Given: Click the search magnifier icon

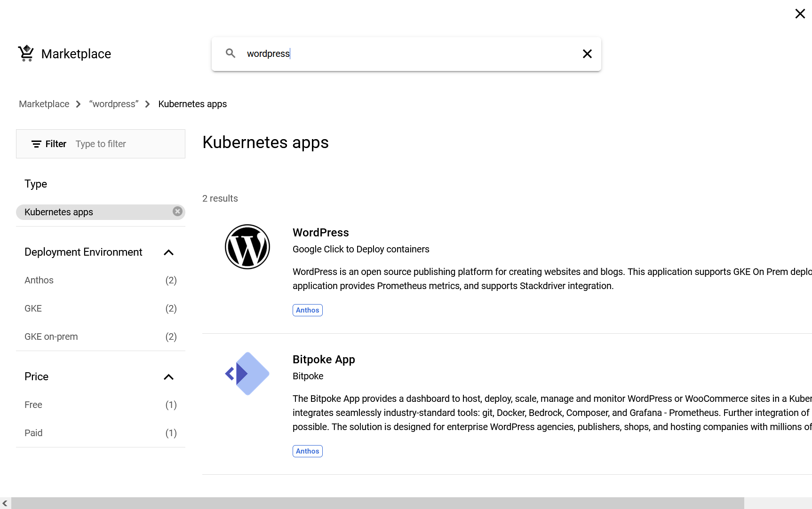Looking at the screenshot, I should pos(231,54).
